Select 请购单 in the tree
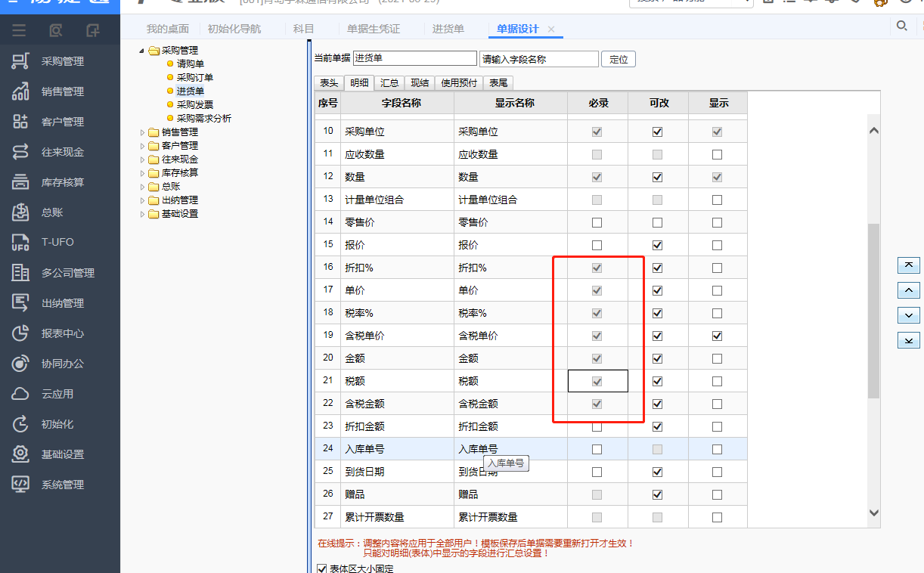 click(191, 64)
